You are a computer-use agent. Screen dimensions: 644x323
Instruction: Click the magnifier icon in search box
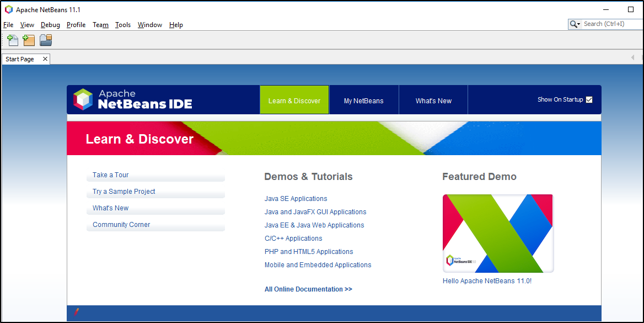point(573,24)
